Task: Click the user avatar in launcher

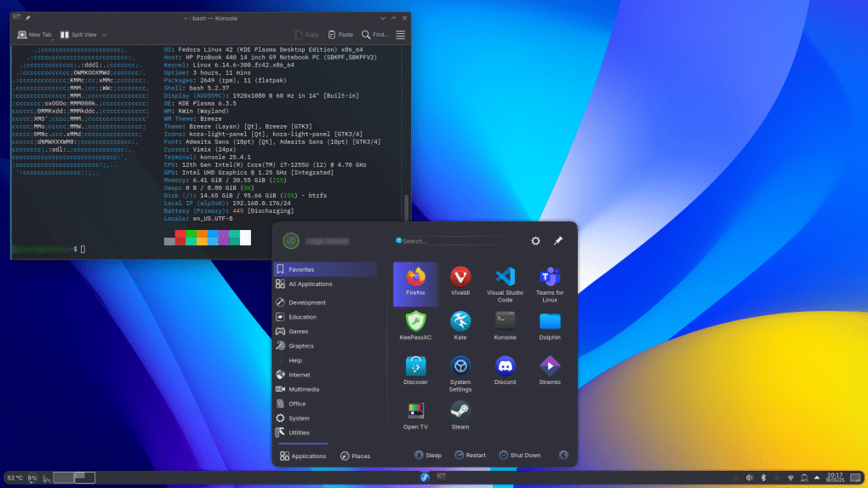Action: [x=291, y=241]
